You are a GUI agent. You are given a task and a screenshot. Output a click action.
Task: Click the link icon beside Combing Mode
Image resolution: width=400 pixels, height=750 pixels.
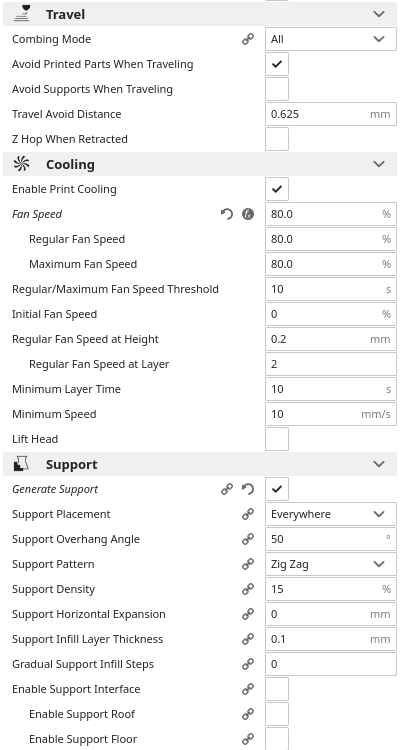point(248,39)
